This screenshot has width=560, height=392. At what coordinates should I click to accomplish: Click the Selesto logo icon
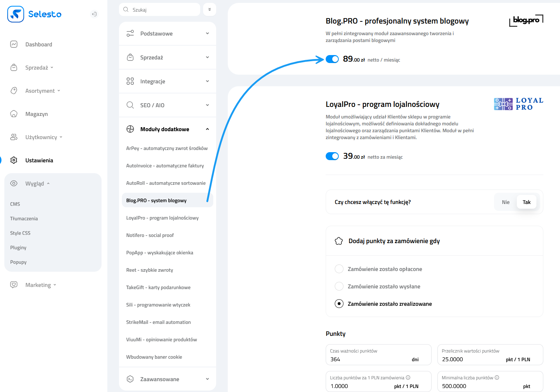pyautogui.click(x=16, y=14)
